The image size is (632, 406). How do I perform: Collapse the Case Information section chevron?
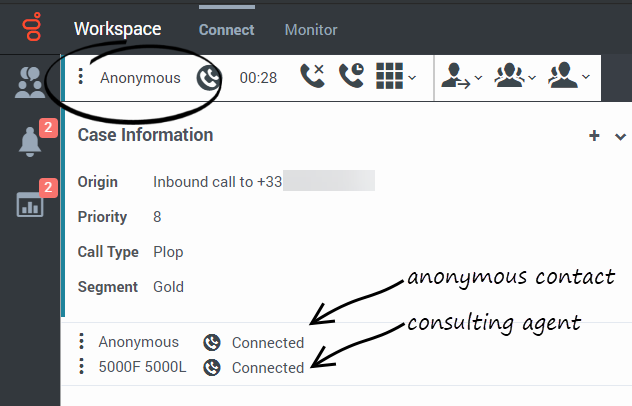(x=620, y=137)
